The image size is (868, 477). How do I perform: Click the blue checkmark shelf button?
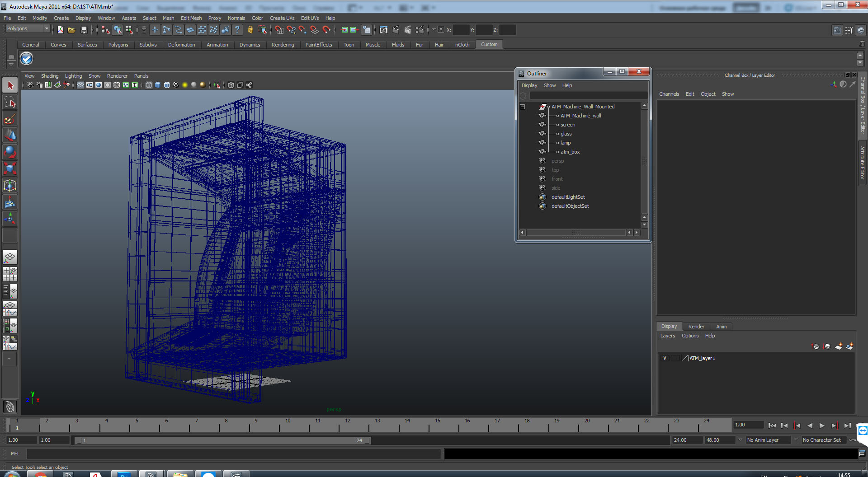pyautogui.click(x=27, y=58)
